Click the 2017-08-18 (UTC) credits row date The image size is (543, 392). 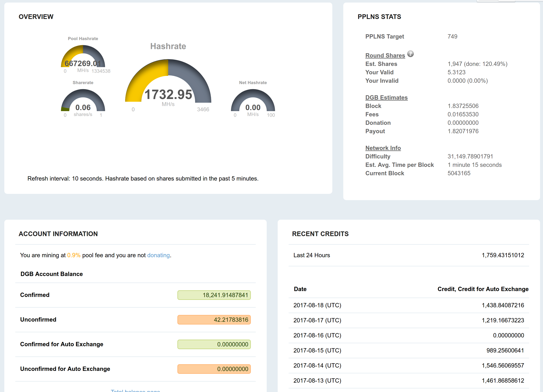coord(317,305)
